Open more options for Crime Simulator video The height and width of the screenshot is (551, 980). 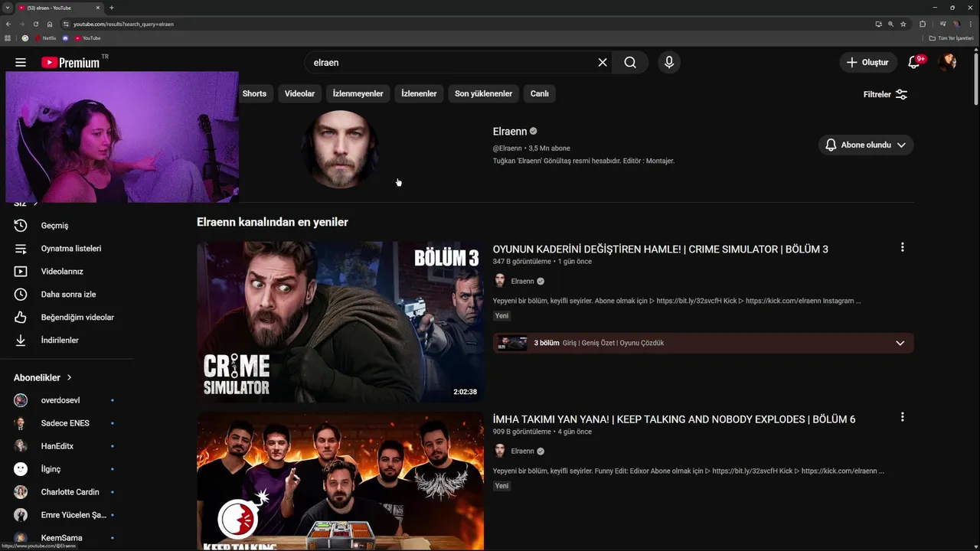pos(903,247)
